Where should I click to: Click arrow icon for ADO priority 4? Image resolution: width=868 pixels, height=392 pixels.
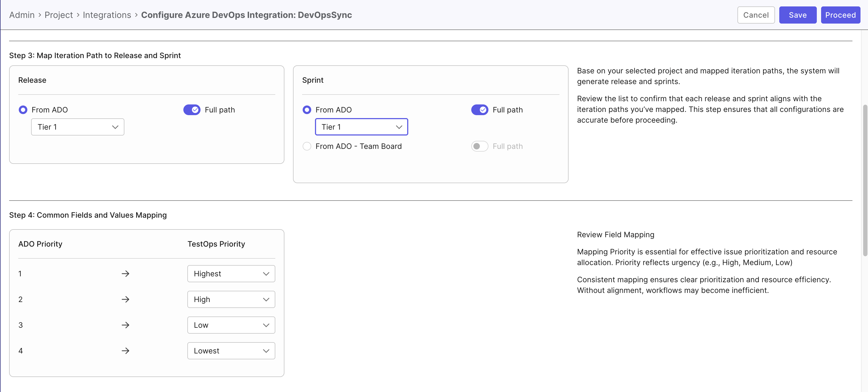pyautogui.click(x=125, y=351)
